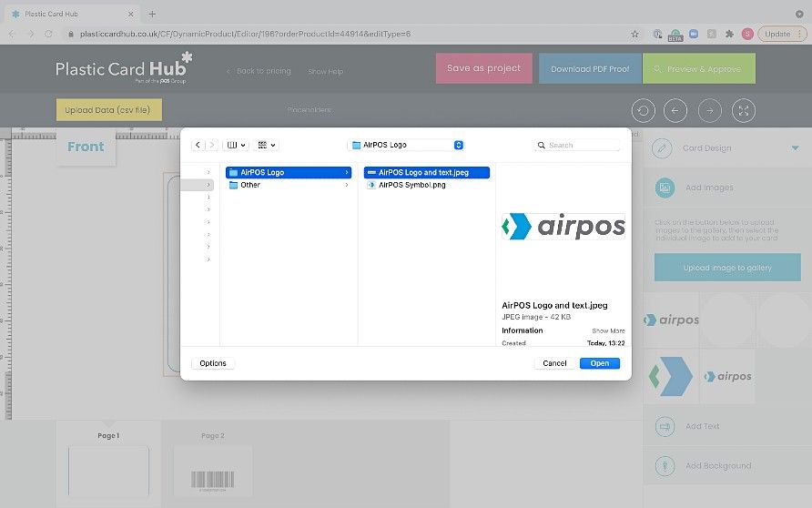812x508 pixels.
Task: Click the file dialog forward arrow
Action: click(x=212, y=145)
